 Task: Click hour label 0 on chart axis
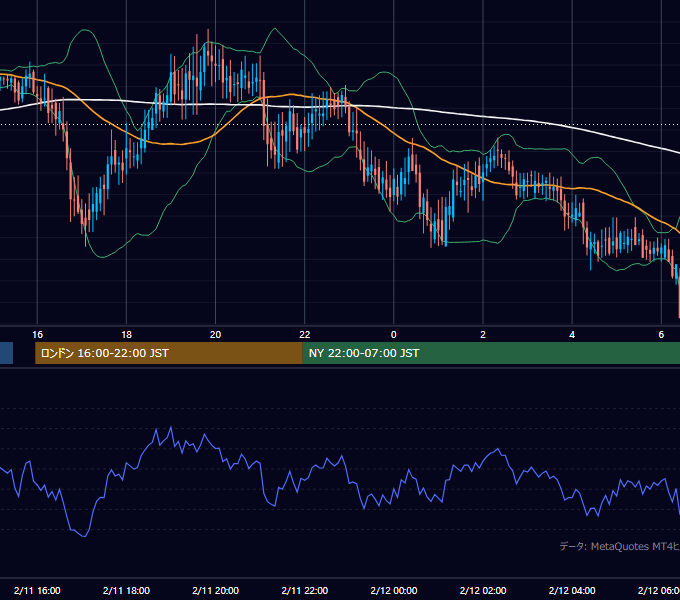pos(394,334)
